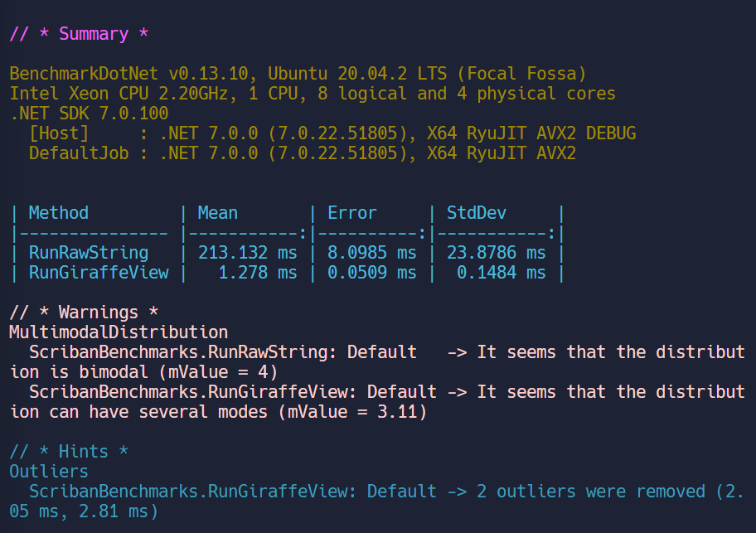The width and height of the screenshot is (756, 533).
Task: Click the "Mean" column header
Action: 217,213
